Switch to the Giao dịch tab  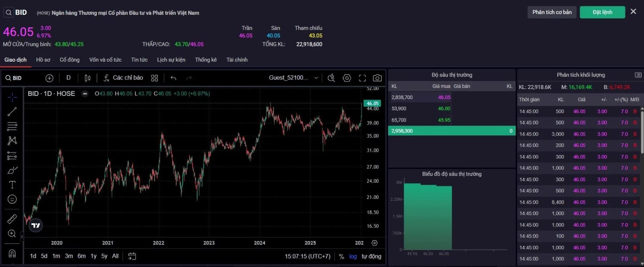15,60
